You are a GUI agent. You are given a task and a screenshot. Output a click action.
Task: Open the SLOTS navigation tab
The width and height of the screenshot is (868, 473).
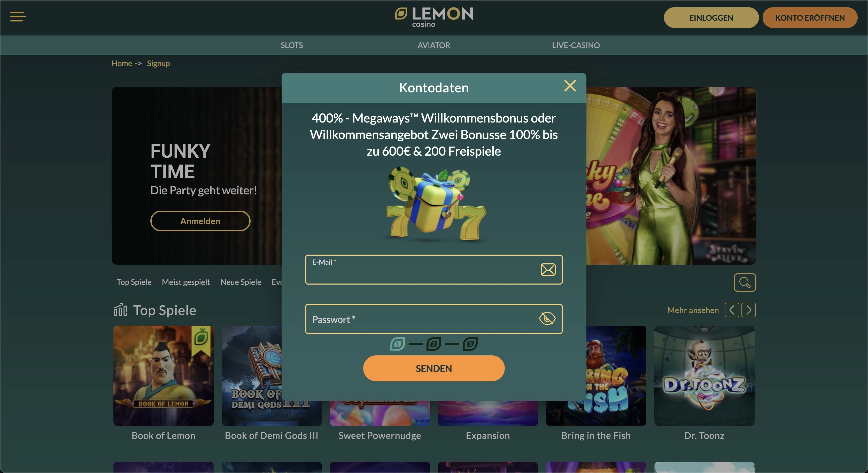click(x=292, y=45)
